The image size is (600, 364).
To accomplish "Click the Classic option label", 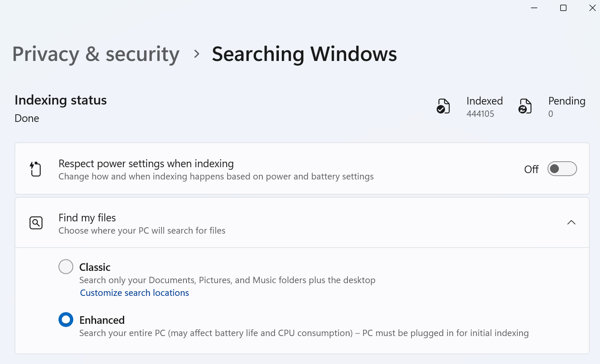I will [95, 267].
